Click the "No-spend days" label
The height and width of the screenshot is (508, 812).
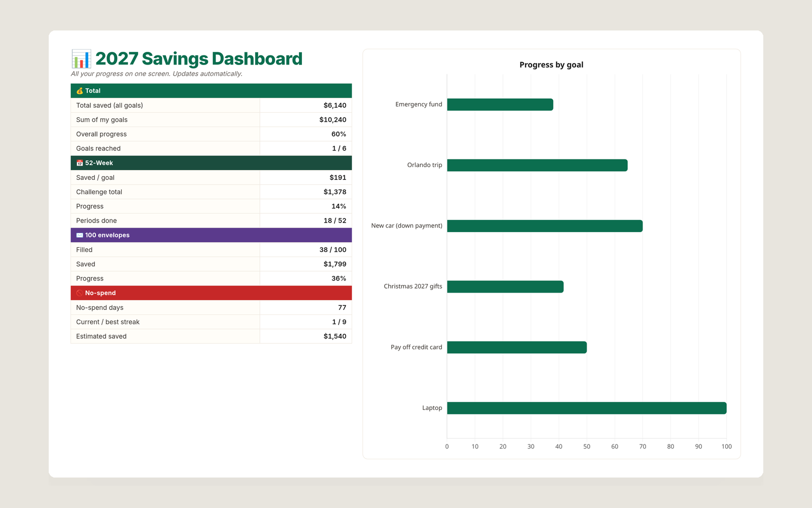[100, 308]
